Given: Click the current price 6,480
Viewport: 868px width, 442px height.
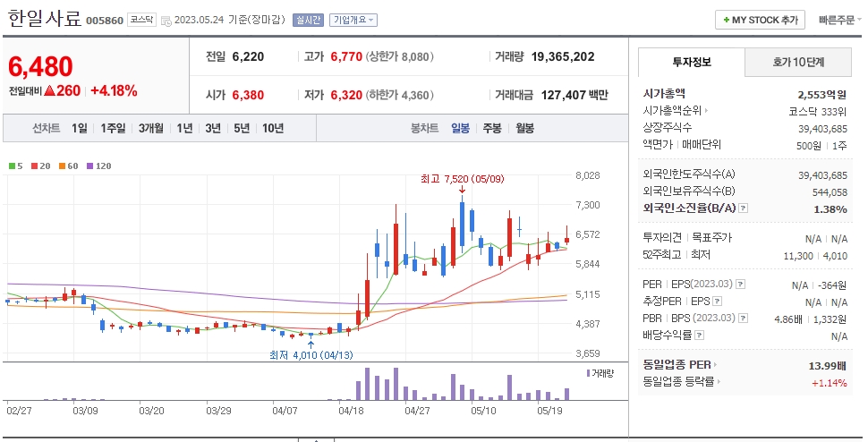Looking at the screenshot, I should click(40, 67).
